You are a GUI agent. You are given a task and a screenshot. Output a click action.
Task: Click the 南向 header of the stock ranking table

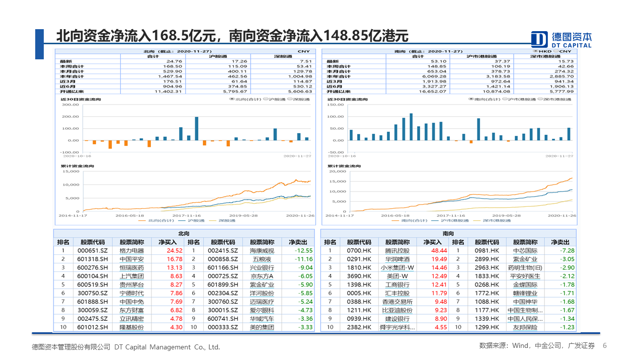click(x=448, y=234)
